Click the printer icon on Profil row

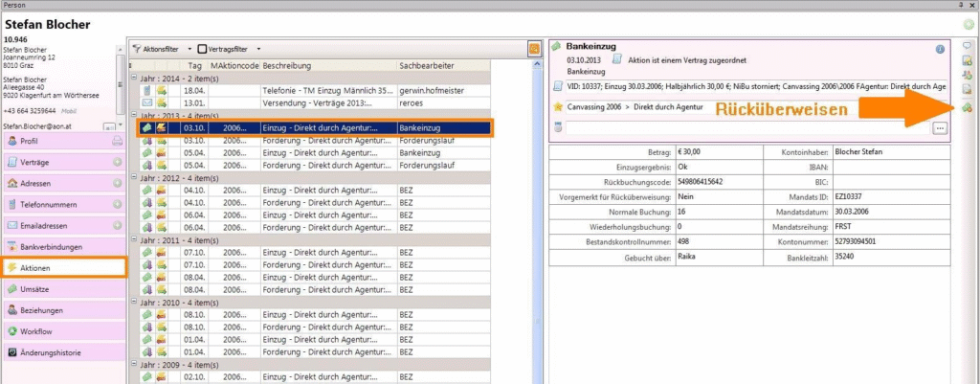click(117, 142)
